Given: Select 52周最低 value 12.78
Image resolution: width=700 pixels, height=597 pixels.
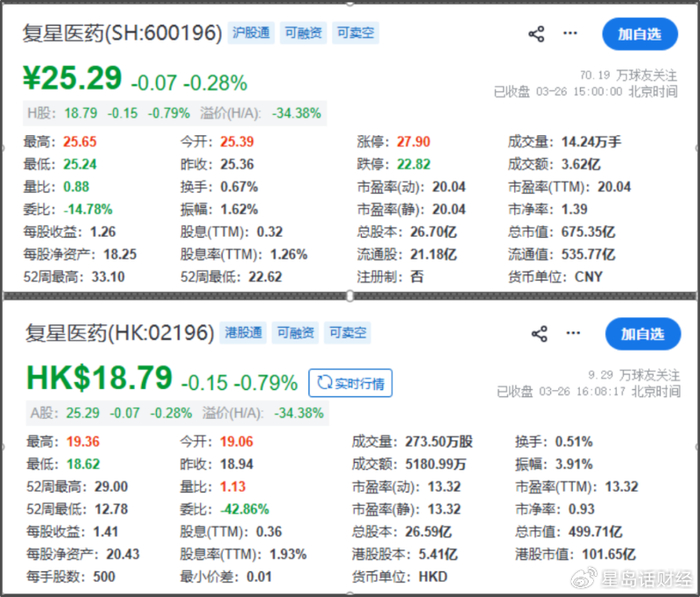Looking at the screenshot, I should pyautogui.click(x=111, y=509).
